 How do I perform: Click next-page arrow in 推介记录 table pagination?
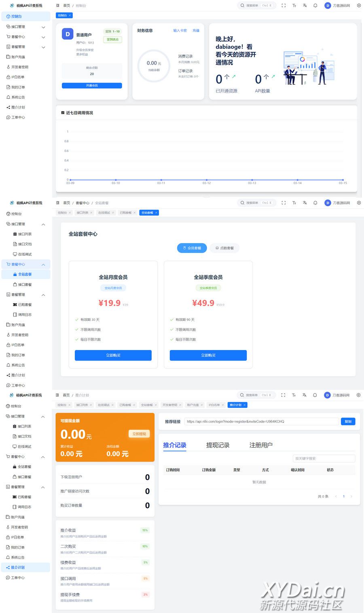point(351,496)
